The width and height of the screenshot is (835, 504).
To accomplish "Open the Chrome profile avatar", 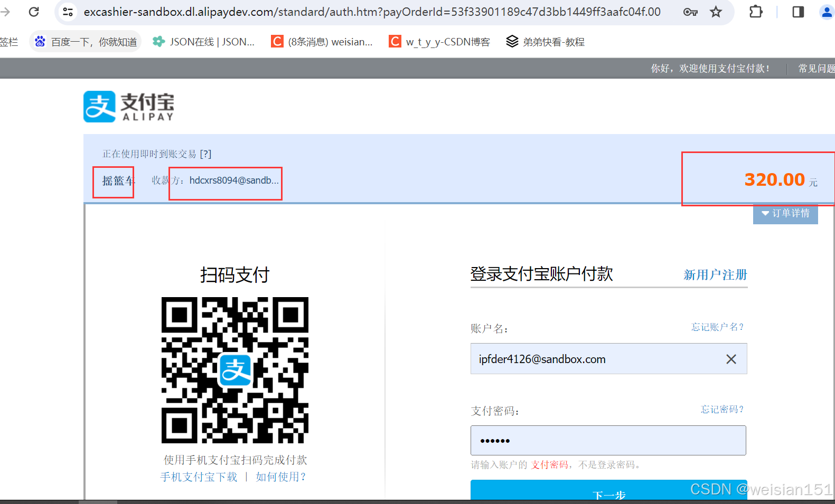I will (827, 12).
